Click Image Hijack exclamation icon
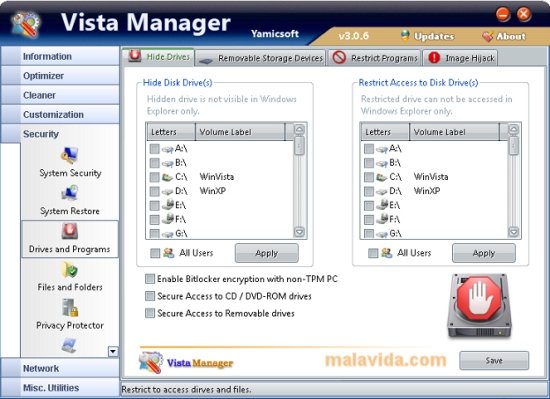 click(x=434, y=58)
